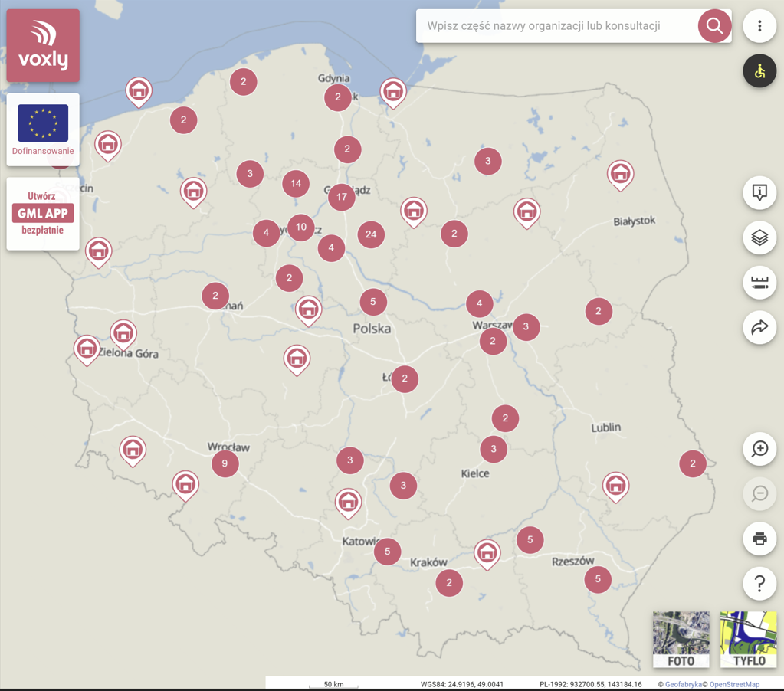Click the share map arrow icon
Viewport: 784px width, 691px height.
pyautogui.click(x=759, y=328)
